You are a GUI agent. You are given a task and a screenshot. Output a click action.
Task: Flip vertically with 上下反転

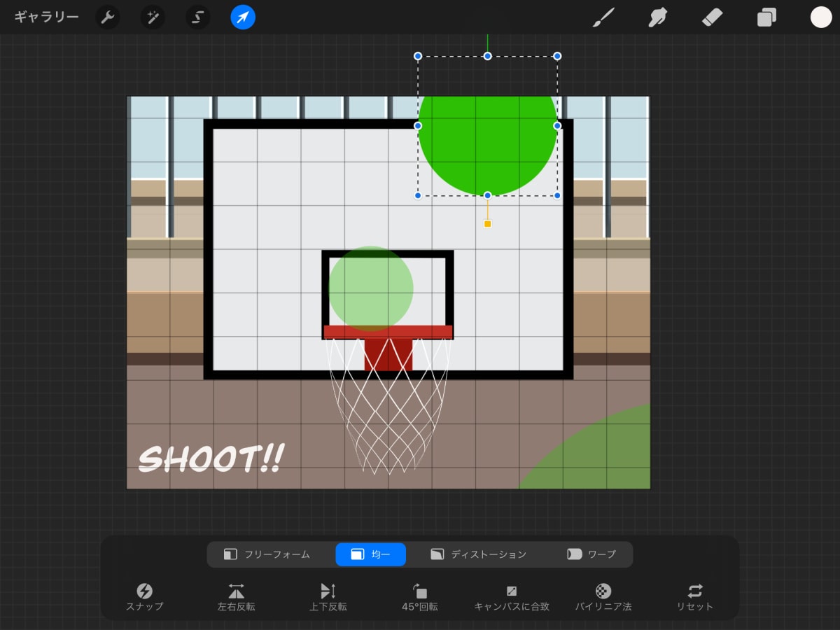coord(328,597)
